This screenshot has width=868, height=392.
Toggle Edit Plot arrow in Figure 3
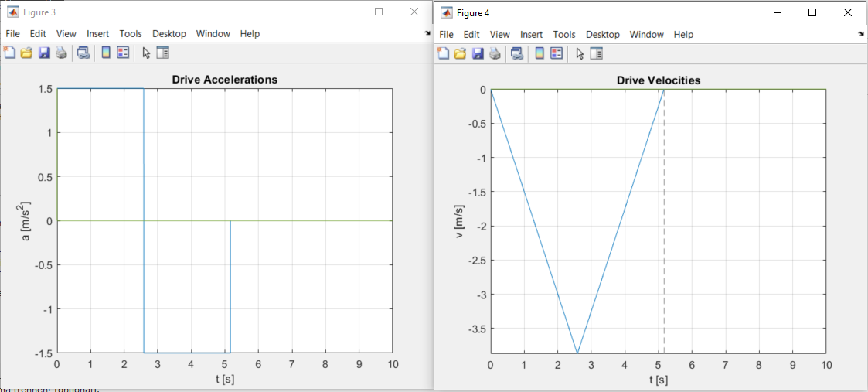(x=146, y=53)
